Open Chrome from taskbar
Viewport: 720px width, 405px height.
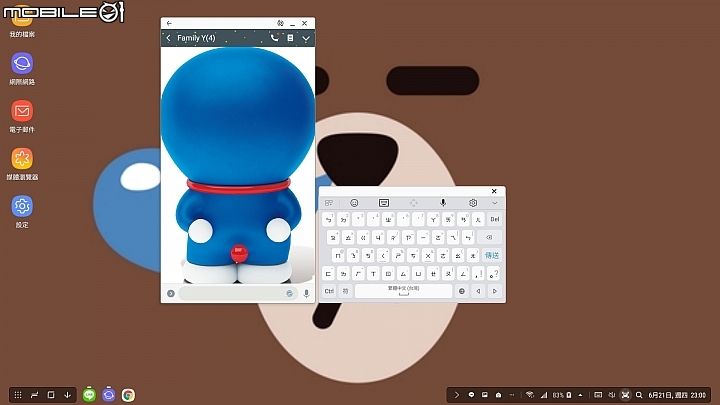coord(129,395)
